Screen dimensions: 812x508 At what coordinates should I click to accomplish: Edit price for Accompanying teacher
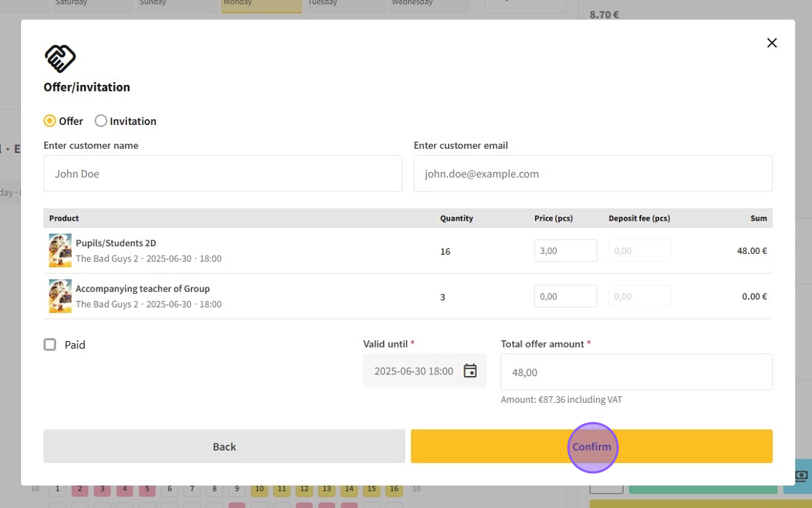coord(565,296)
